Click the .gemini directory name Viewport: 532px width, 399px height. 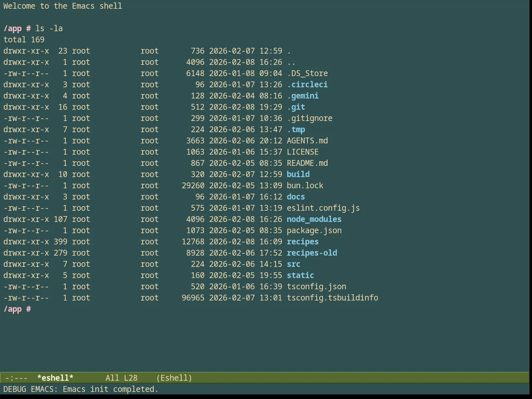click(303, 96)
